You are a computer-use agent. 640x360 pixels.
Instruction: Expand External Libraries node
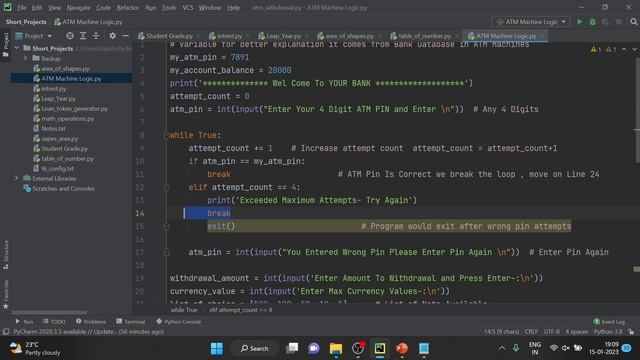(x=16, y=178)
